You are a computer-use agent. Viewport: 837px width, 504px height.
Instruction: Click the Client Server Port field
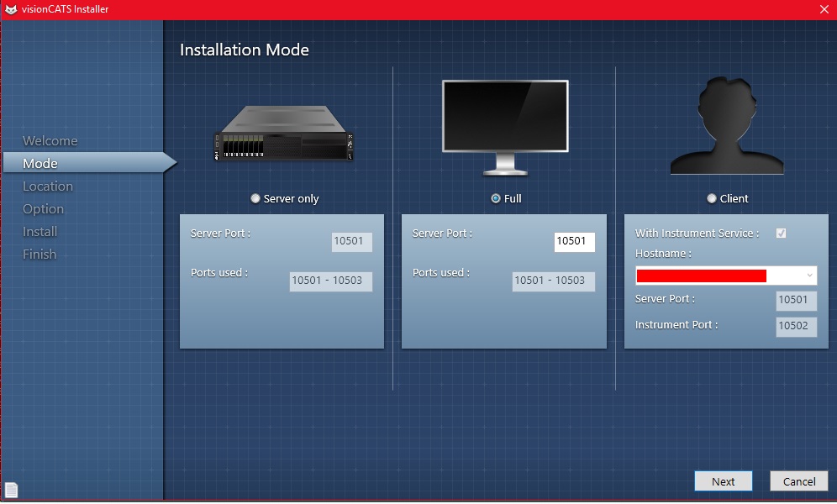[797, 300]
